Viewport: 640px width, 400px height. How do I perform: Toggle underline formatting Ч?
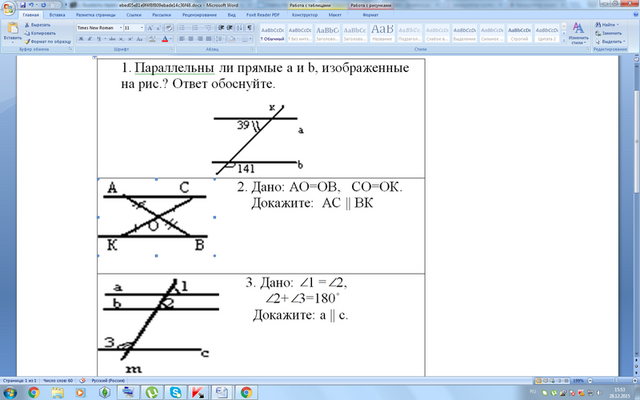tap(98, 39)
